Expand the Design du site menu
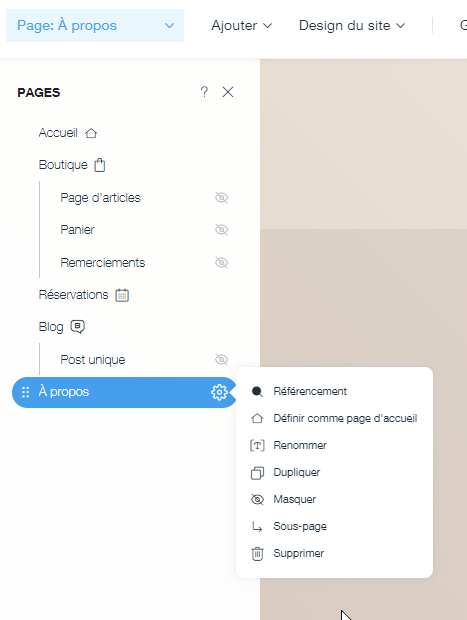 tap(352, 26)
